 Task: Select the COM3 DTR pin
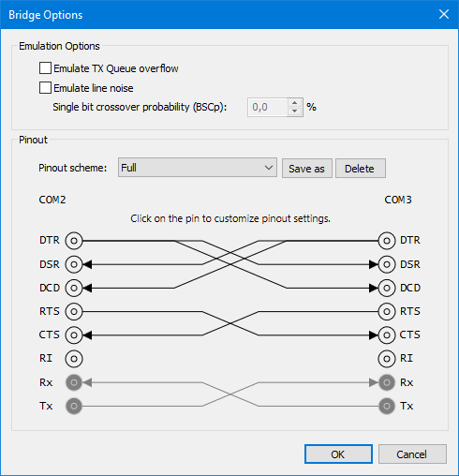[387, 241]
